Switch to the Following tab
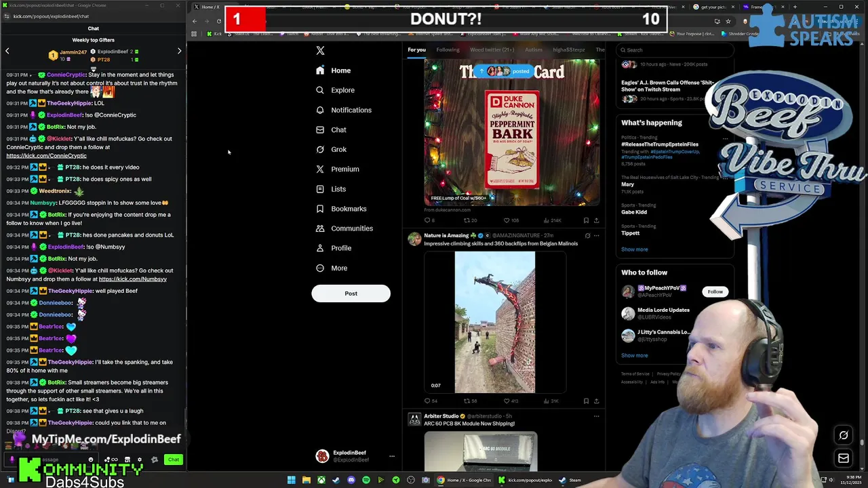This screenshot has height=488, width=868. [x=448, y=49]
